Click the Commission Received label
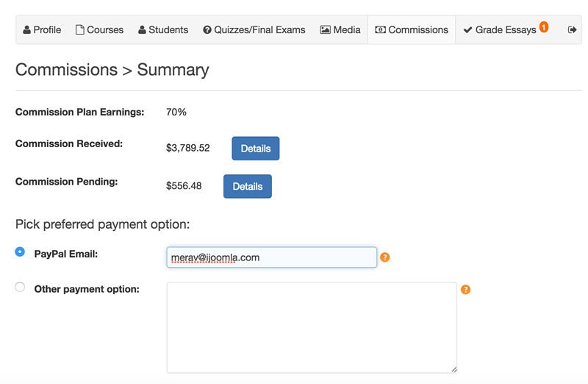This screenshot has height=384, width=588. click(x=69, y=143)
